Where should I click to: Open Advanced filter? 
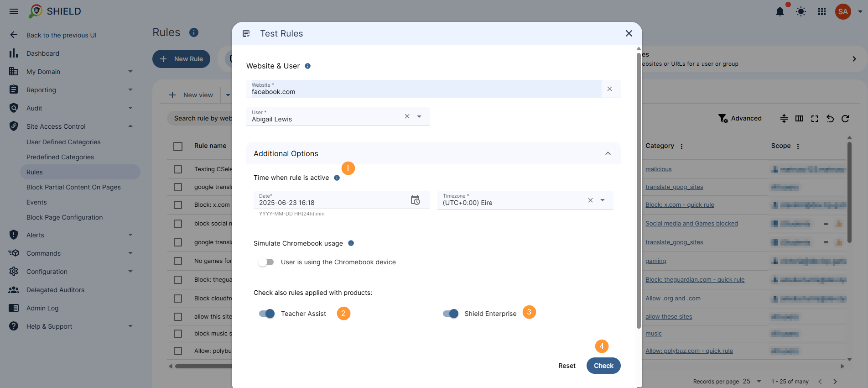(x=740, y=118)
